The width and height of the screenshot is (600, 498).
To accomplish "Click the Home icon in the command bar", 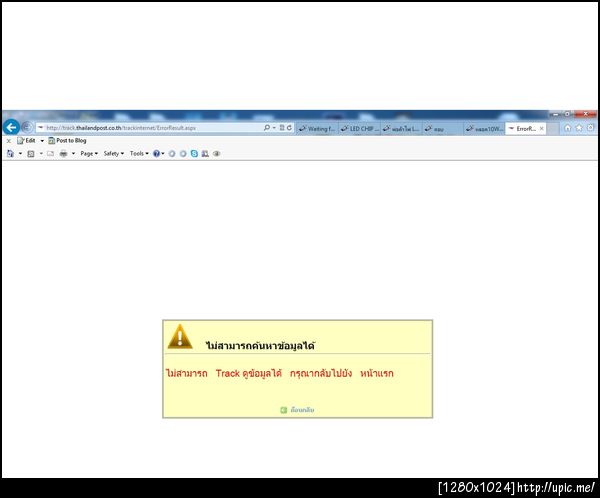I will pyautogui.click(x=10, y=153).
